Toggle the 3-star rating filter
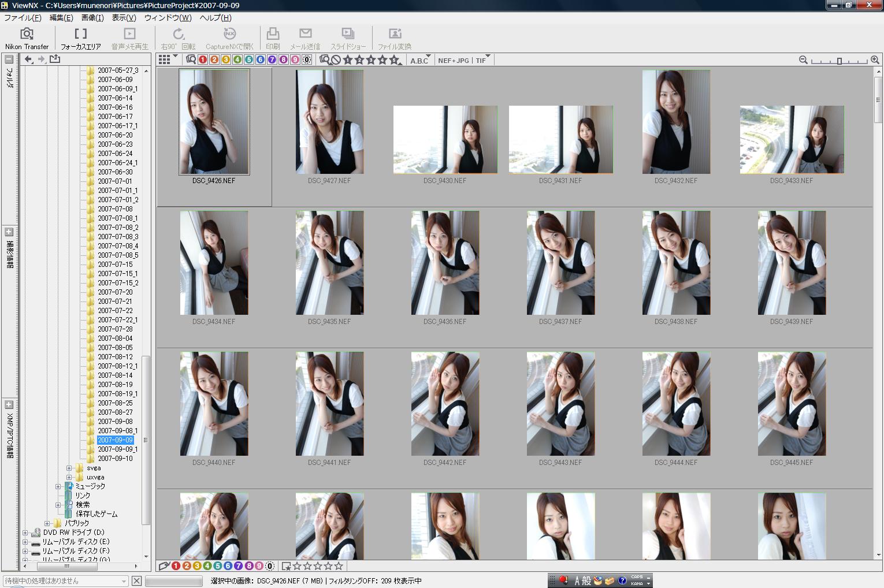884x588 pixels. (371, 59)
